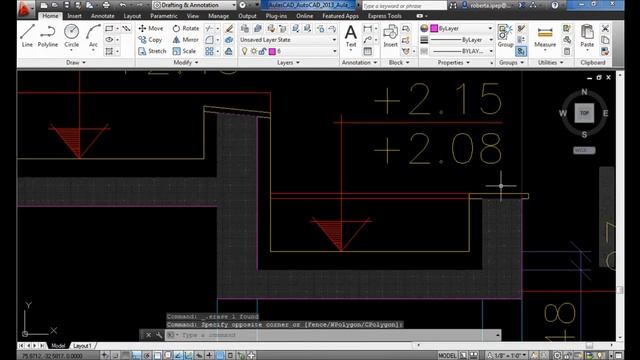Image resolution: width=640 pixels, height=360 pixels.
Task: Click the N compass direction on ViewCube
Action: coord(584,92)
